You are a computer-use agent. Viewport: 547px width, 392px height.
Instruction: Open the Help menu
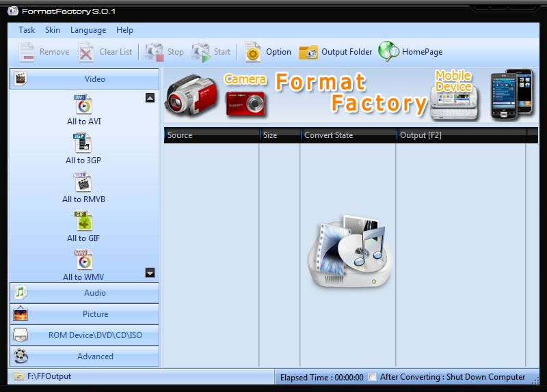coord(124,30)
